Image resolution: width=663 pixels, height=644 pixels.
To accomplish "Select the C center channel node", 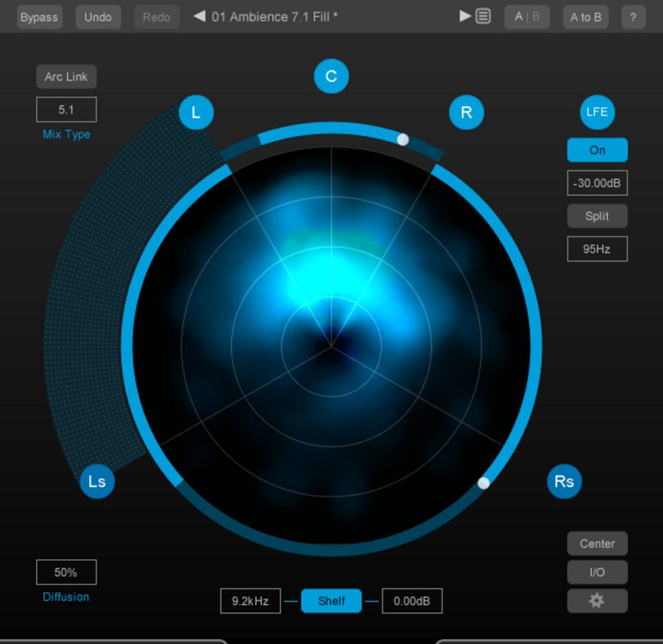I will click(331, 77).
